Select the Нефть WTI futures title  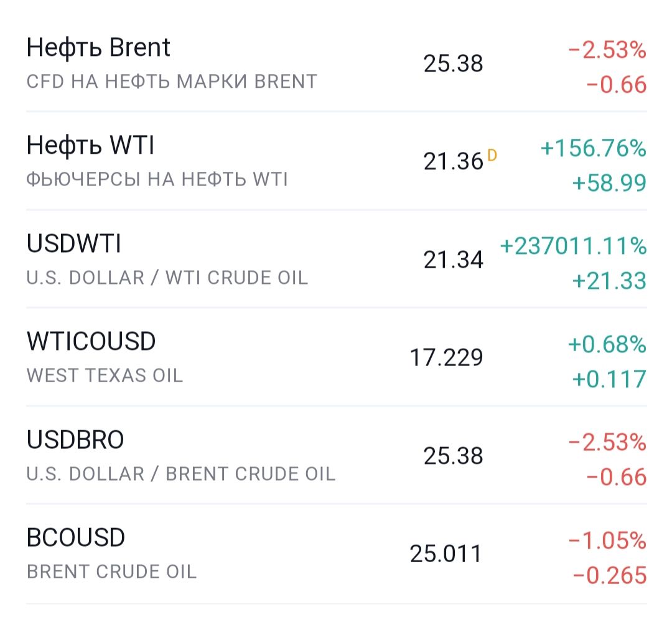(90, 145)
